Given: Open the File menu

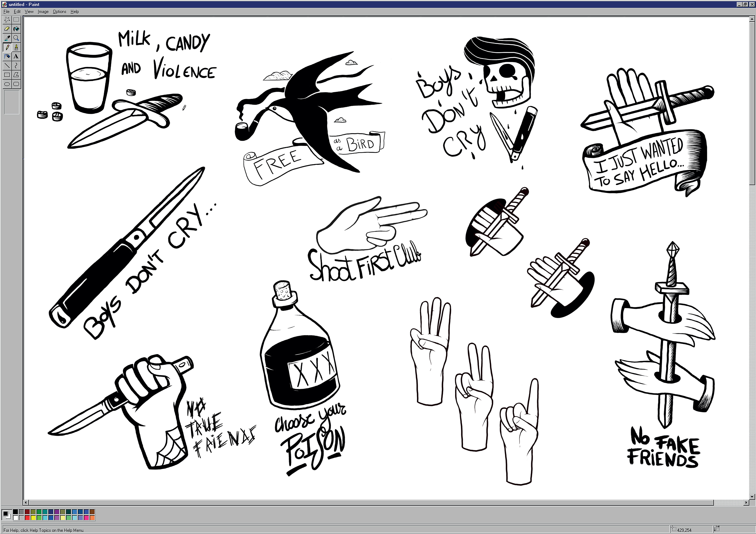Looking at the screenshot, I should click(6, 12).
